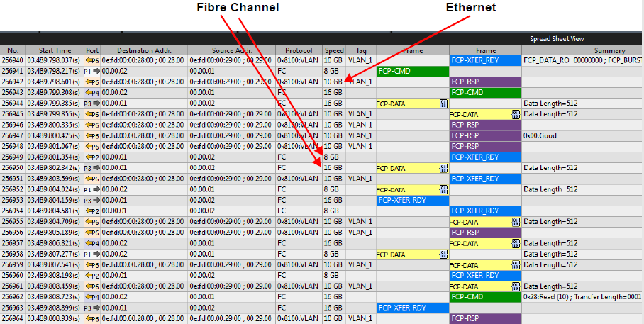Select the blue FCP-XFER_RDY cell in row 266953
The height and width of the screenshot is (324, 644).
[412, 201]
